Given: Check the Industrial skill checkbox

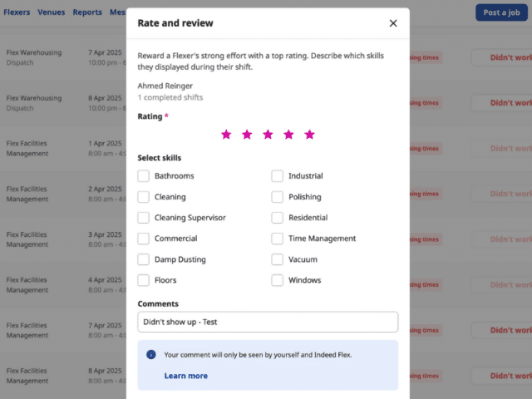Looking at the screenshot, I should pos(277,176).
